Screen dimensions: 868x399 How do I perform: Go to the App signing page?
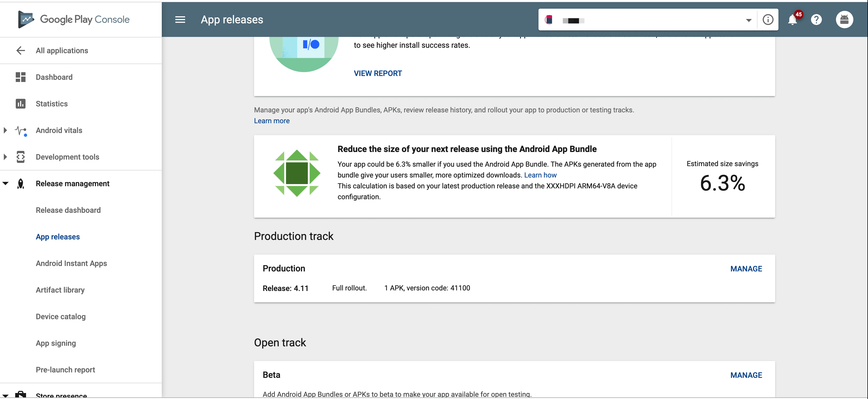click(56, 343)
